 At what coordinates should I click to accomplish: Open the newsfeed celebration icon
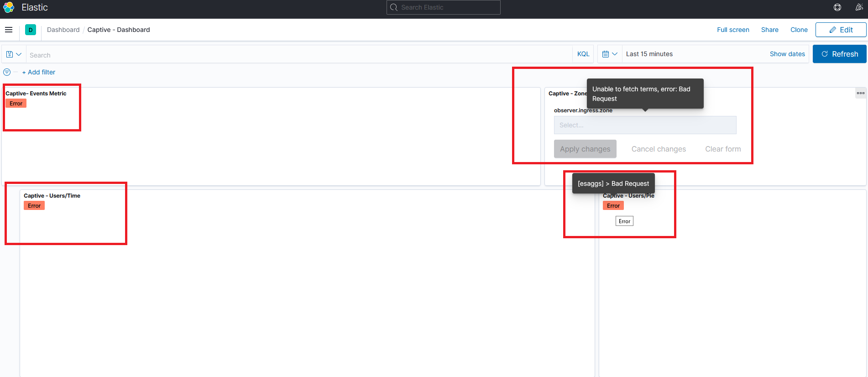(x=859, y=7)
